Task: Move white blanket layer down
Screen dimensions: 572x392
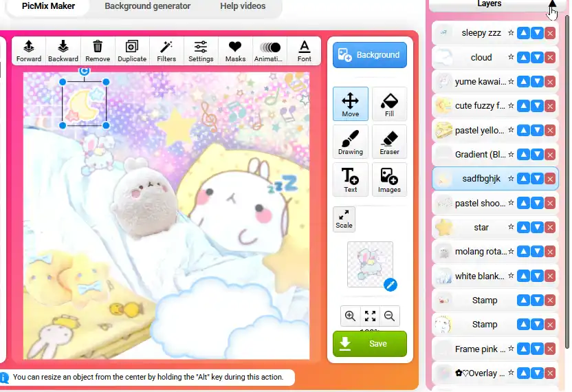Action: point(537,276)
